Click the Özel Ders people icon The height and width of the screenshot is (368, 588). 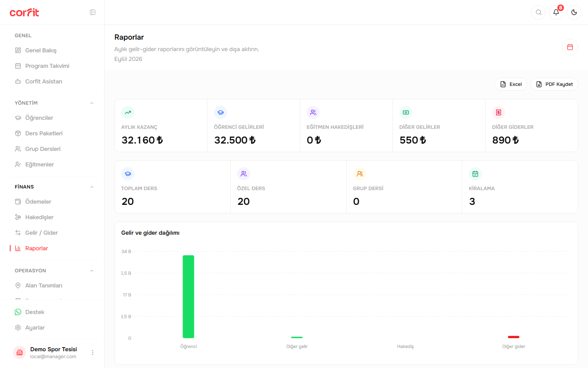[x=244, y=174]
